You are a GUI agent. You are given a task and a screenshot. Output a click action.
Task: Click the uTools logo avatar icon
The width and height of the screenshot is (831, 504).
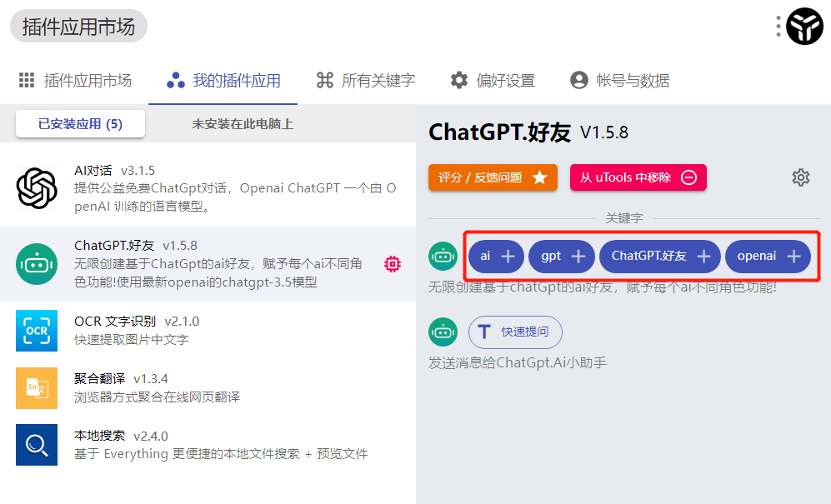[804, 26]
